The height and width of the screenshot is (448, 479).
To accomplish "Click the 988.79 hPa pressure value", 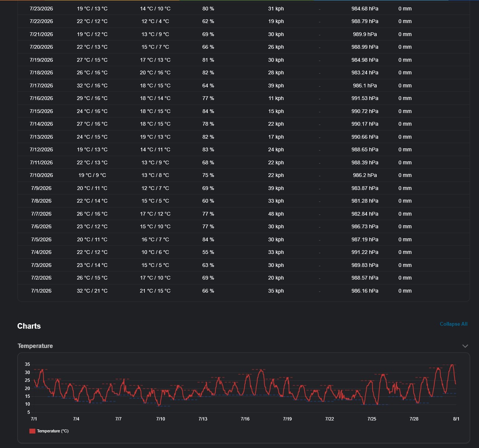I will [365, 21].
